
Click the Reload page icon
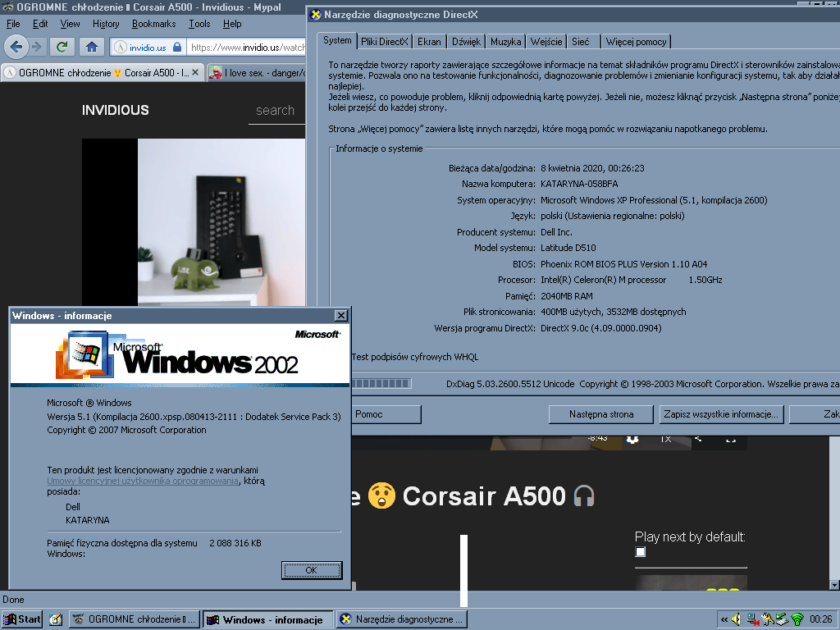click(x=61, y=47)
